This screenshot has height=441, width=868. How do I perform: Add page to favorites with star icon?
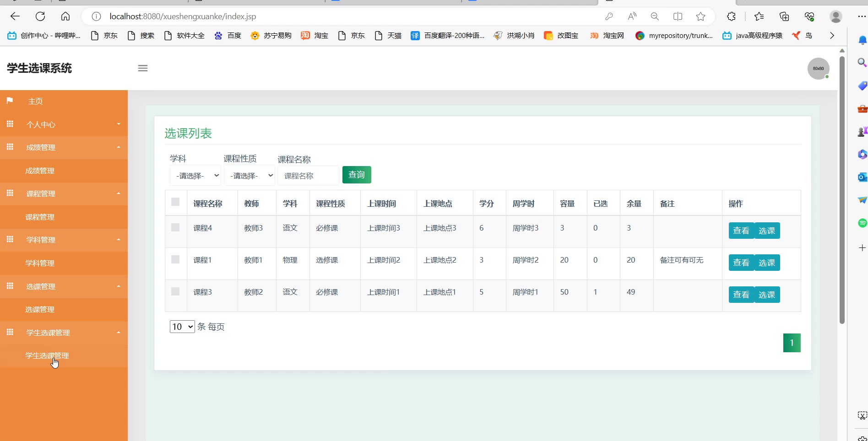coord(700,16)
